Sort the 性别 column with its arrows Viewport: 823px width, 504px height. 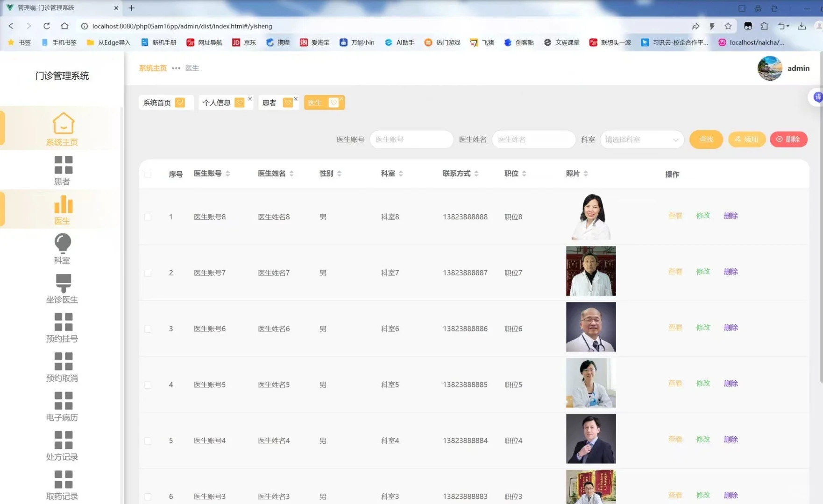coord(340,173)
